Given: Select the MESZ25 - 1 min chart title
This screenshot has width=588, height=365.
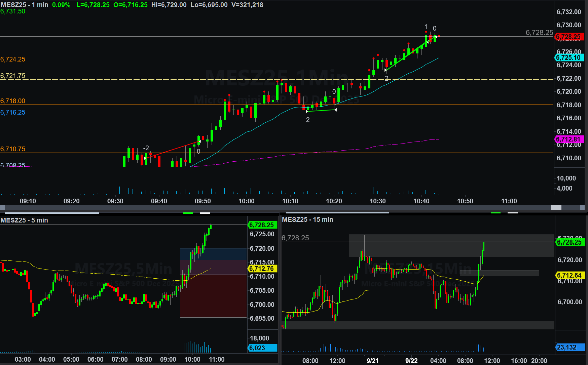Looking at the screenshot, I should tap(25, 5).
